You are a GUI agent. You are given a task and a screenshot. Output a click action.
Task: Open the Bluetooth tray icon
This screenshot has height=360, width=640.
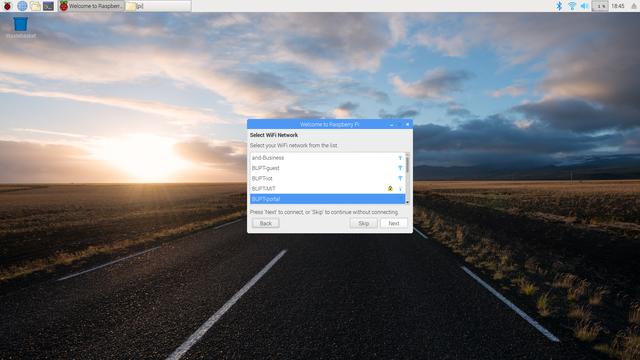tap(559, 6)
